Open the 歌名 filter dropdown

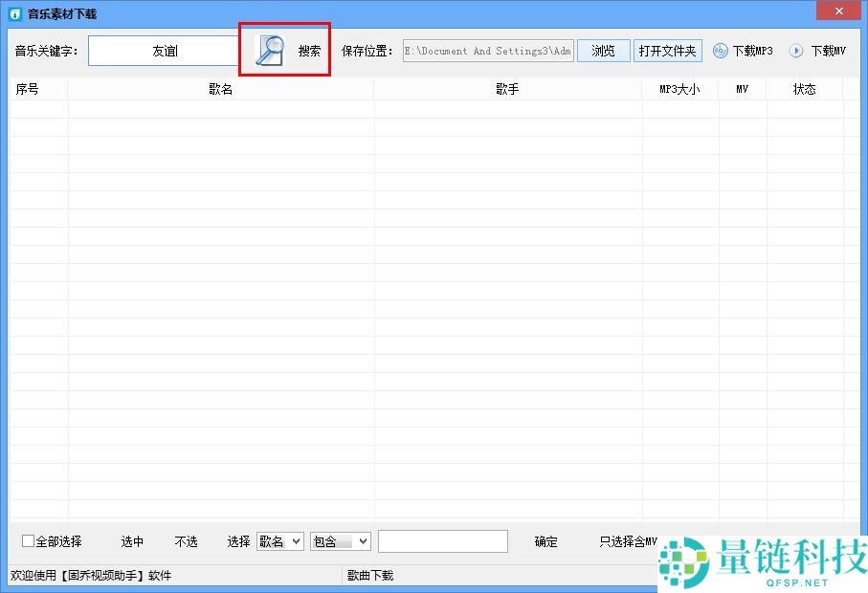coord(280,541)
